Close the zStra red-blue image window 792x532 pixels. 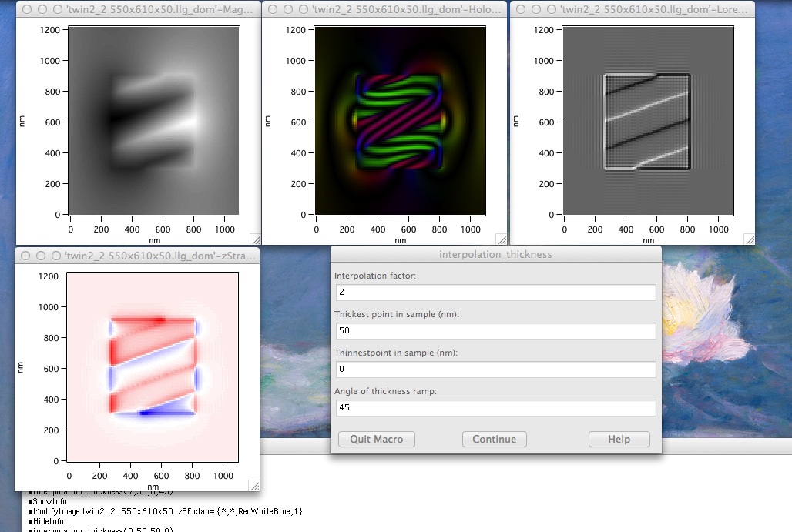25,256
